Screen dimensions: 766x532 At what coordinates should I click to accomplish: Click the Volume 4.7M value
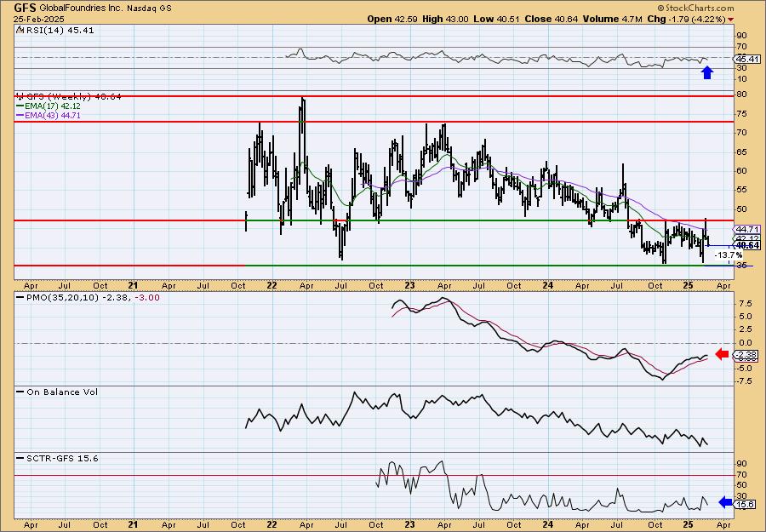[613, 19]
